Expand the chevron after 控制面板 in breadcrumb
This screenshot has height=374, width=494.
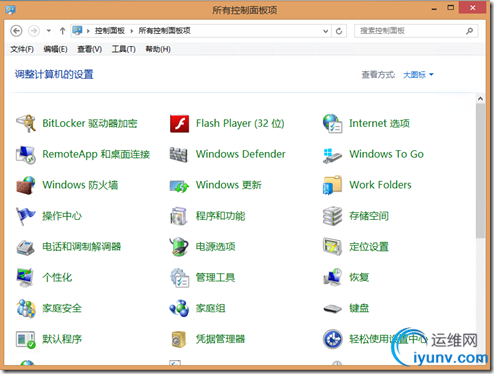[132, 31]
